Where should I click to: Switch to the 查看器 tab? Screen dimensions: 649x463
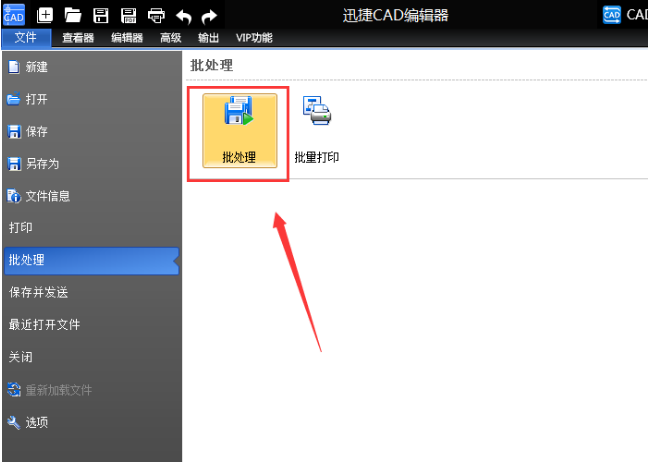(x=78, y=38)
